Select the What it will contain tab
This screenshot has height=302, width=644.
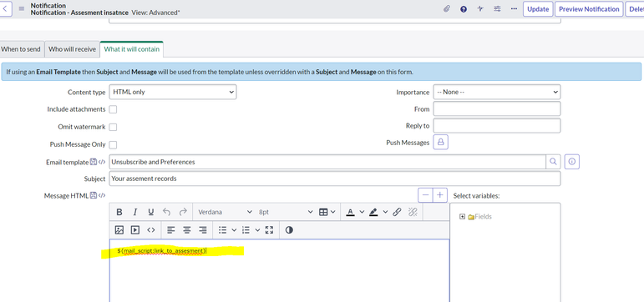point(132,49)
